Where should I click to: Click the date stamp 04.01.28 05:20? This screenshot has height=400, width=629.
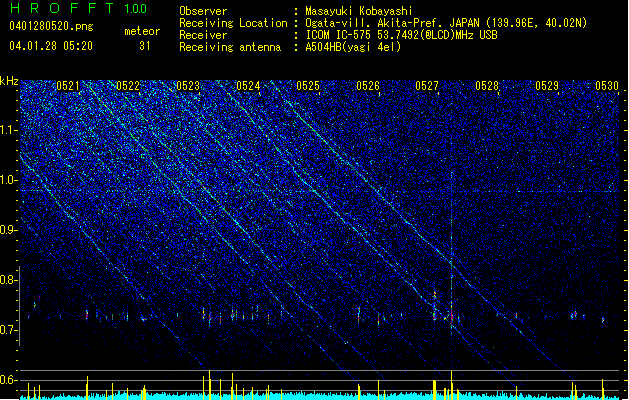[51, 46]
